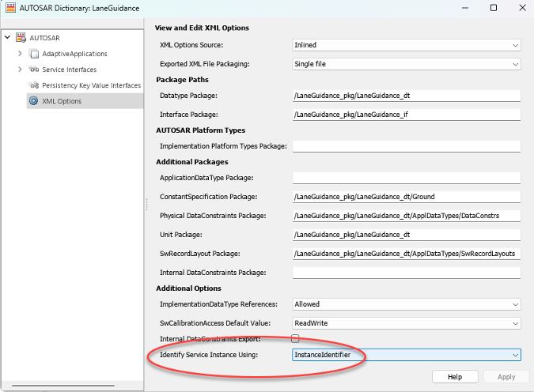This screenshot has width=534, height=392.
Task: Open the Exported XML File Packaging dropdown
Action: pyautogui.click(x=407, y=64)
